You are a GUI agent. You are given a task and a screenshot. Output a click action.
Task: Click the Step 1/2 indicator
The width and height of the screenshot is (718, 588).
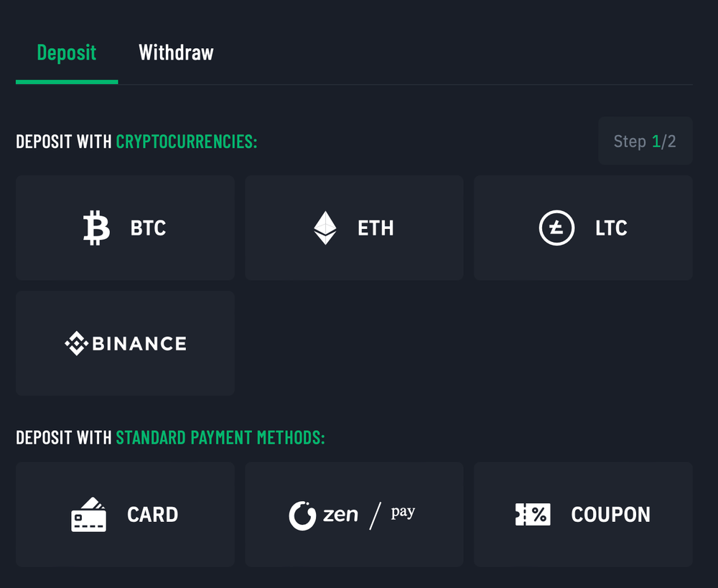click(x=644, y=141)
